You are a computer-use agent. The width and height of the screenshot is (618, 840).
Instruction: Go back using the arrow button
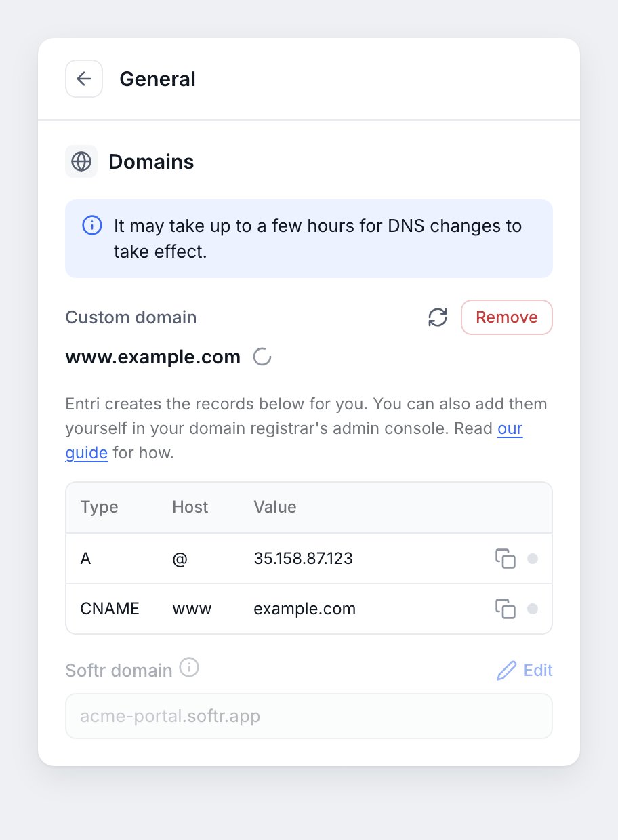point(84,79)
